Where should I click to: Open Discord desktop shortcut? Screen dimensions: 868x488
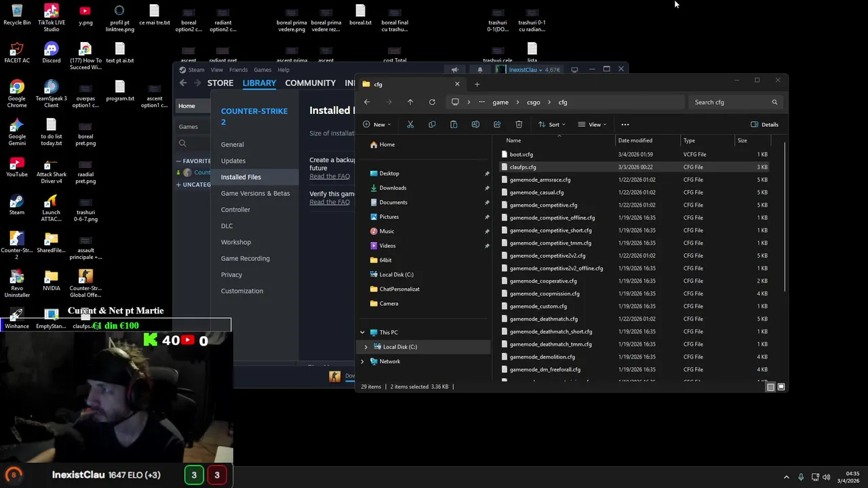(x=51, y=52)
